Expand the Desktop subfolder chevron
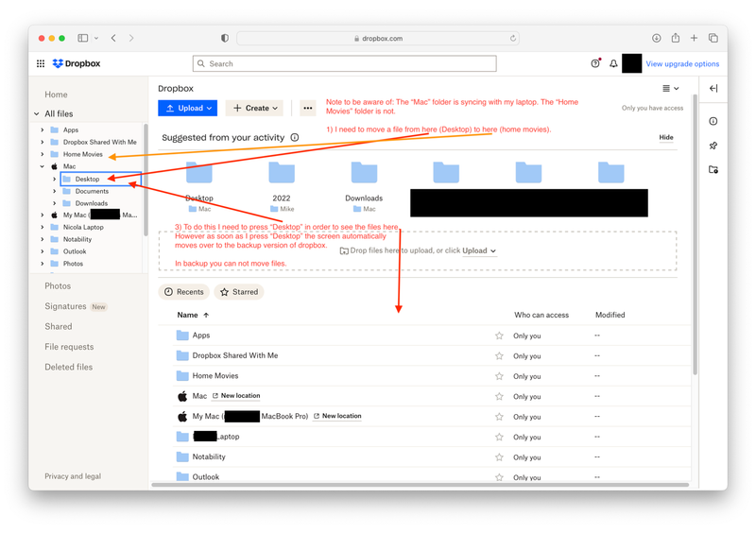 [55, 179]
